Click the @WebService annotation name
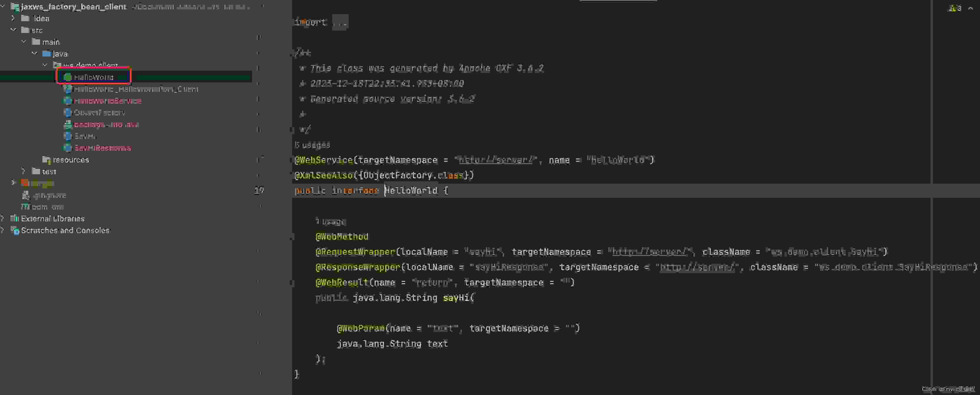The image size is (980, 395). (323, 160)
